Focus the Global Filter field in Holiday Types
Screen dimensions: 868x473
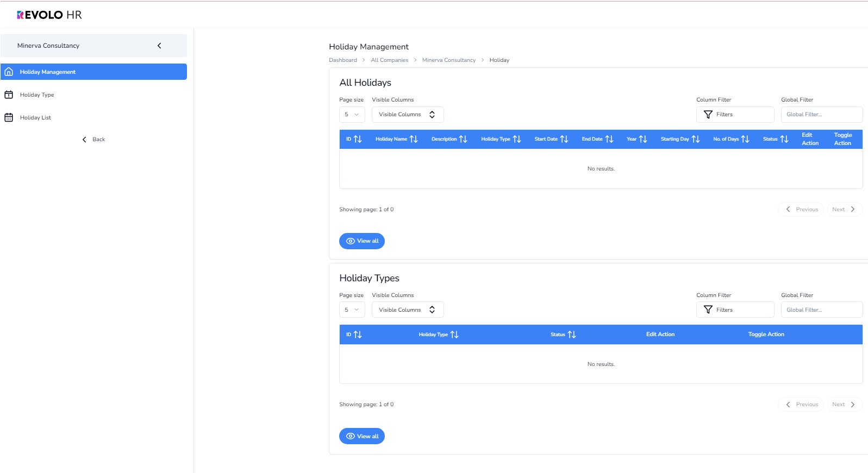click(x=822, y=310)
